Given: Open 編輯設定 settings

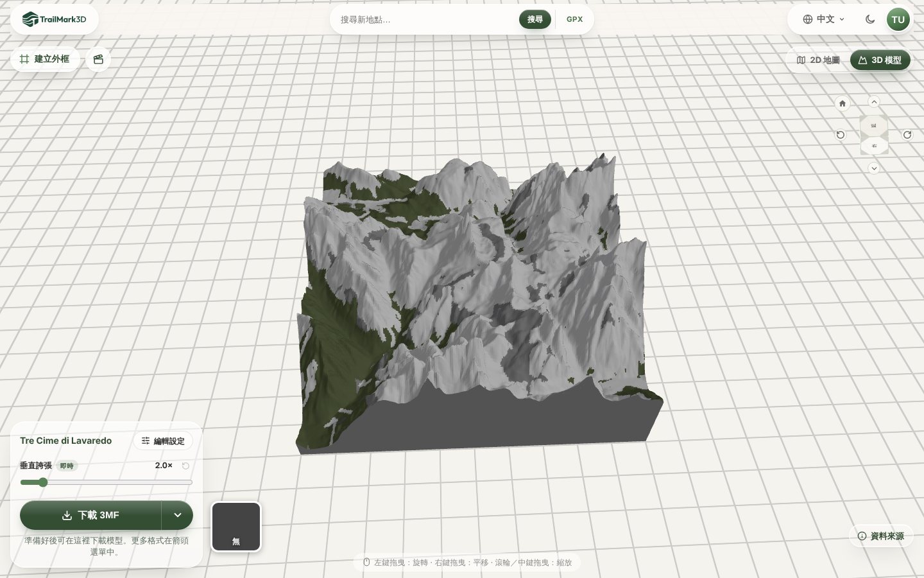Looking at the screenshot, I should pos(163,441).
